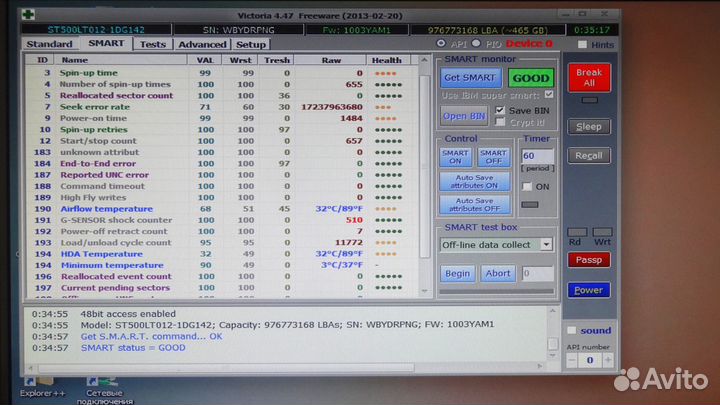Enable the sound checkbox
This screenshot has width=720, height=405.
[x=571, y=330]
